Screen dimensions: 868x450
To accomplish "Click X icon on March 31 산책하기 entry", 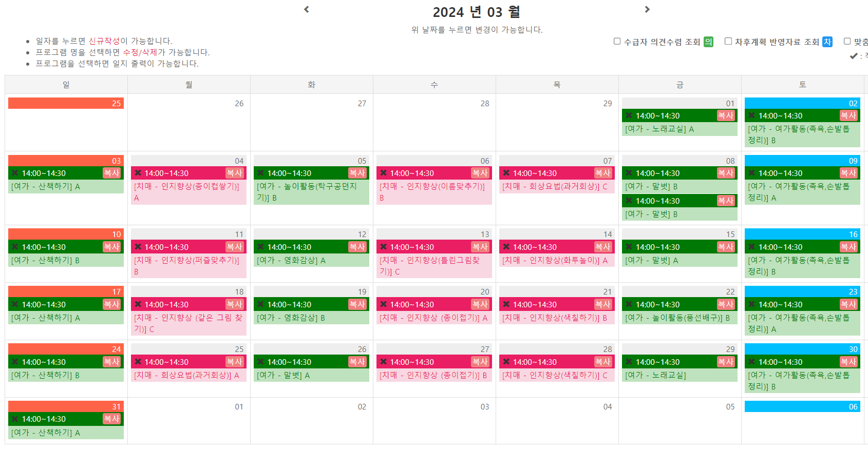I will pos(15,419).
